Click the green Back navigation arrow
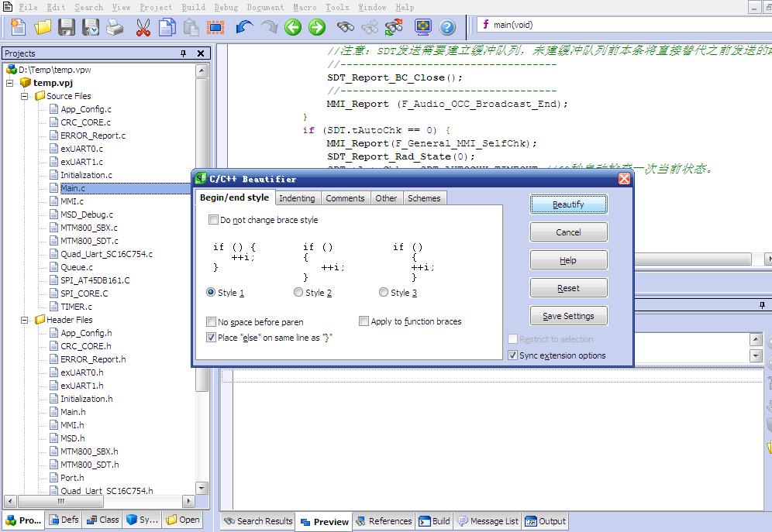Screen dimensions: 772x532 [293, 27]
